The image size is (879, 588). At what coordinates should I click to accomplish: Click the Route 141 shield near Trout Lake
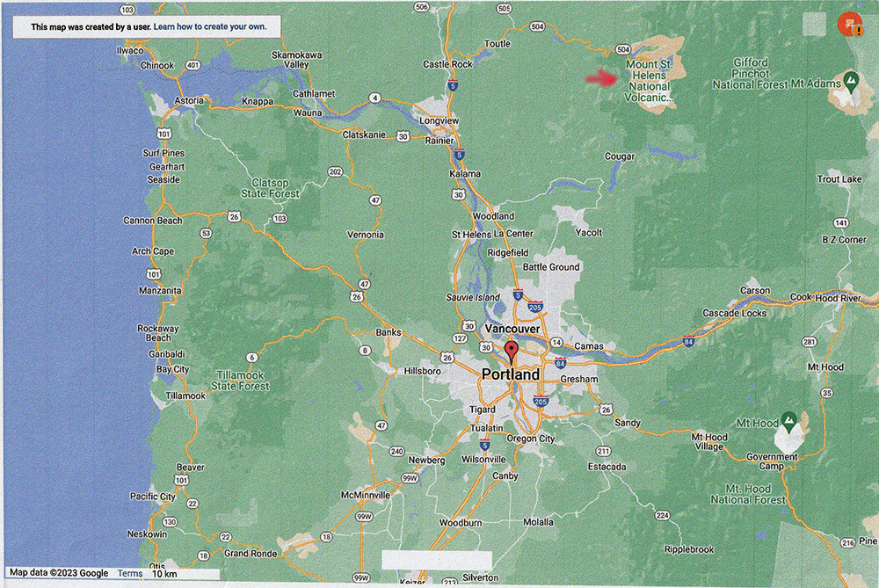click(841, 223)
